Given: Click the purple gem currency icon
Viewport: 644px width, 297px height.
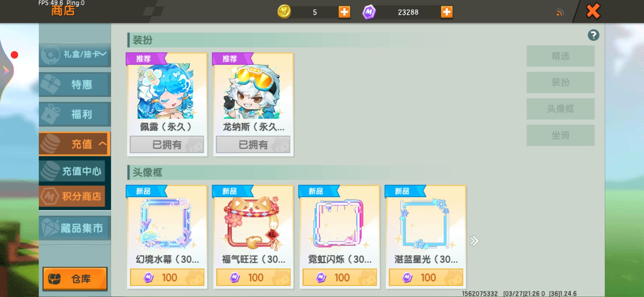Looking at the screenshot, I should click(x=369, y=12).
